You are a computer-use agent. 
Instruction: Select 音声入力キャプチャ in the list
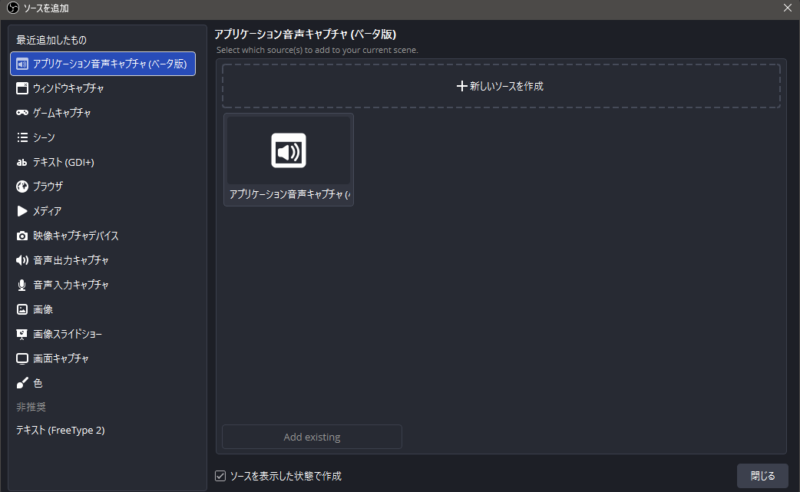coord(103,285)
